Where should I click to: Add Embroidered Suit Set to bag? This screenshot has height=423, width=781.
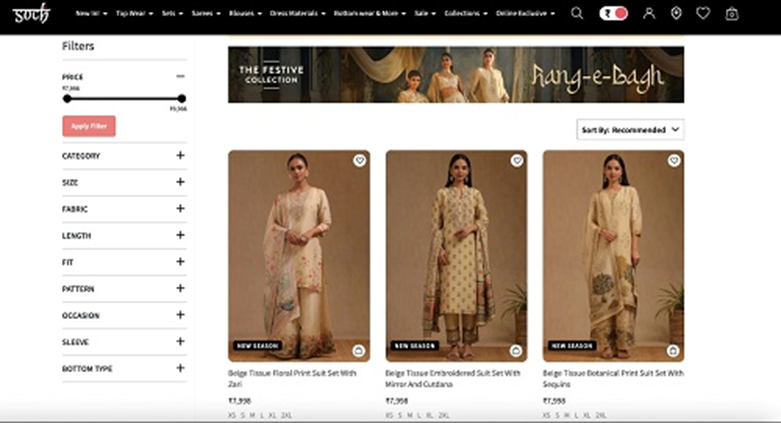(516, 351)
